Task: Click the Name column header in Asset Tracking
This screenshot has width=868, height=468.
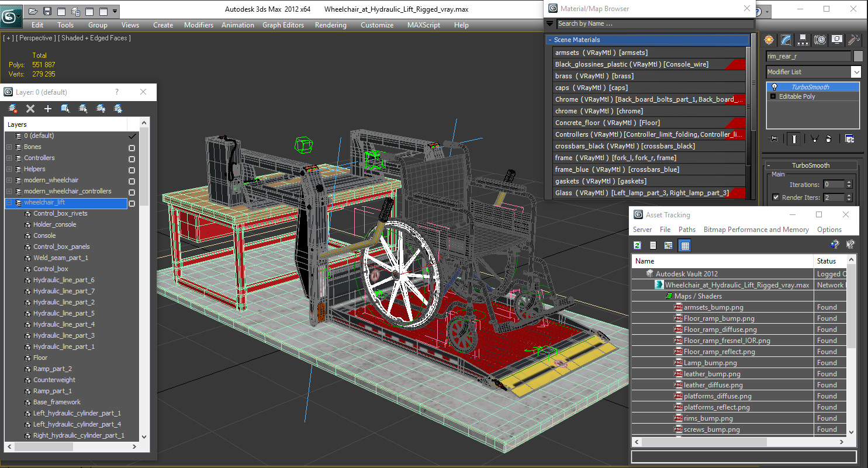Action: (722, 261)
